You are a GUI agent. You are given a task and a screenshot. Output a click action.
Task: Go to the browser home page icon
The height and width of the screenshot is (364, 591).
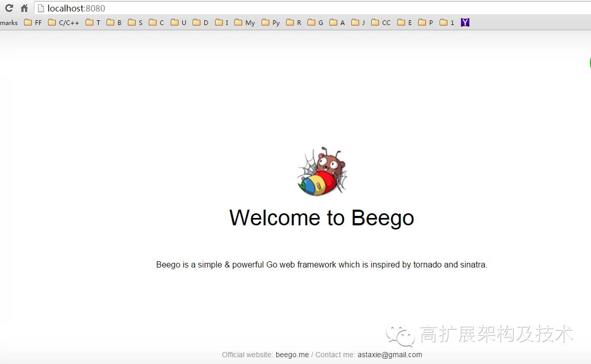24,8
